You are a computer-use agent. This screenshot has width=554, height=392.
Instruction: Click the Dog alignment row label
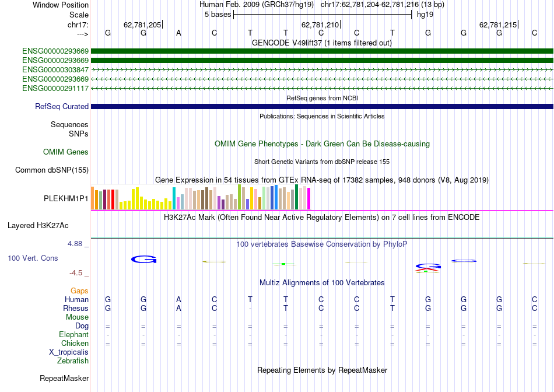point(82,326)
